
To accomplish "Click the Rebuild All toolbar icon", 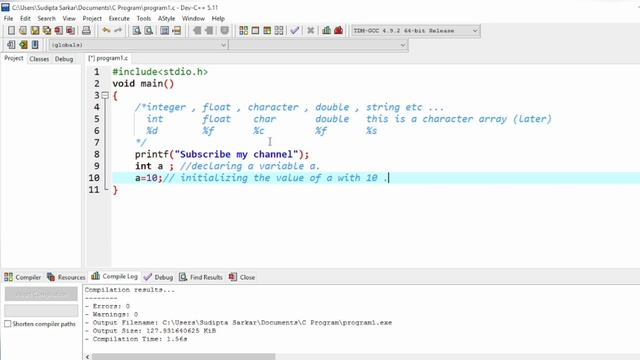I will [279, 31].
